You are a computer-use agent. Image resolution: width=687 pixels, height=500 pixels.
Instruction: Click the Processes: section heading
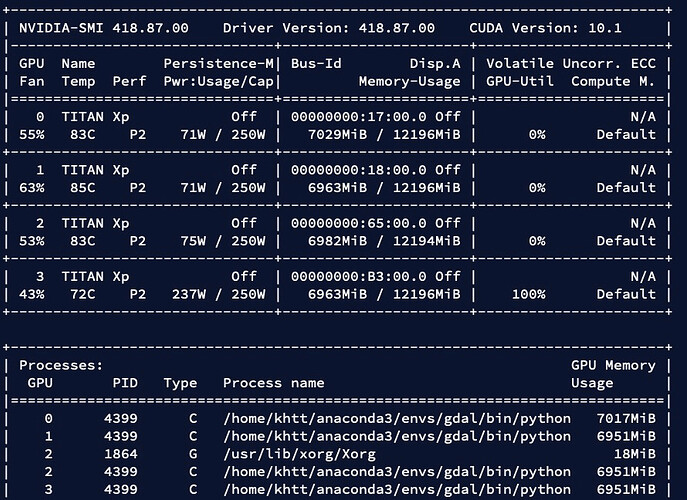(x=61, y=366)
